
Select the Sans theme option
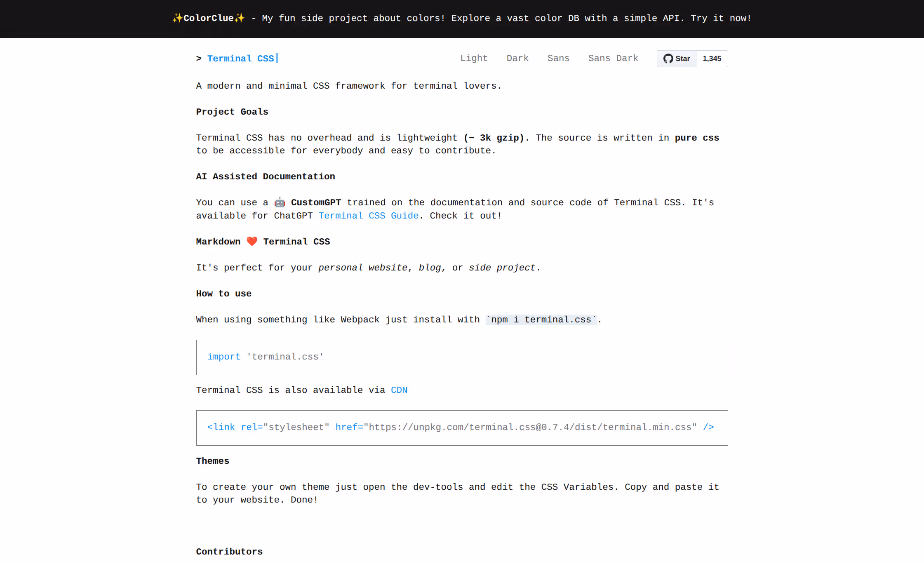pos(558,58)
